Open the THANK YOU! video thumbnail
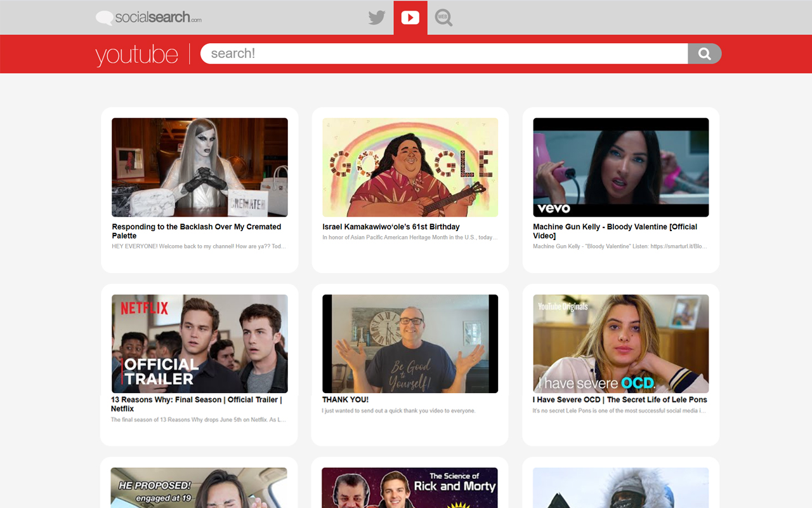 pos(410,344)
